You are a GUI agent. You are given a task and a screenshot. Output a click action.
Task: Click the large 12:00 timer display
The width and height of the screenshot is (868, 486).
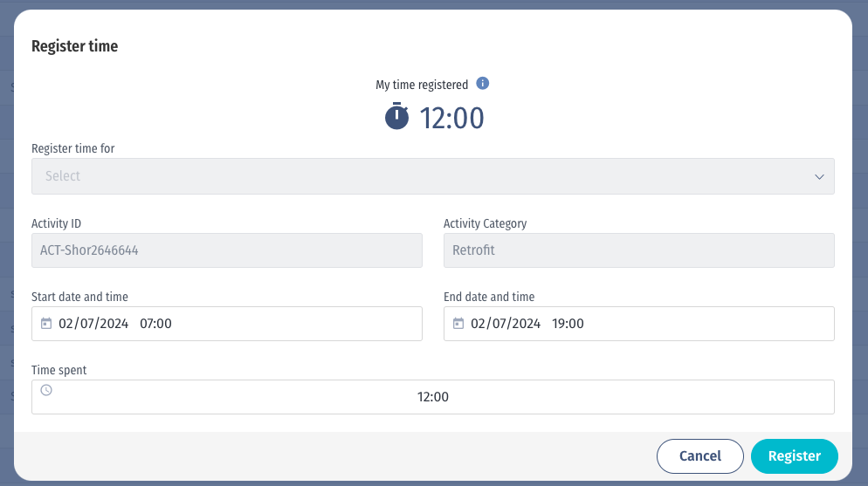(451, 118)
